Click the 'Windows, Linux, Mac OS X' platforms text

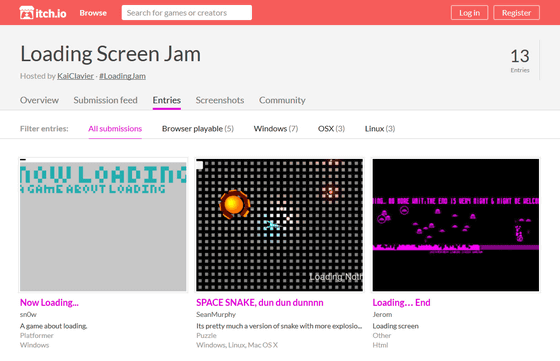(x=237, y=345)
